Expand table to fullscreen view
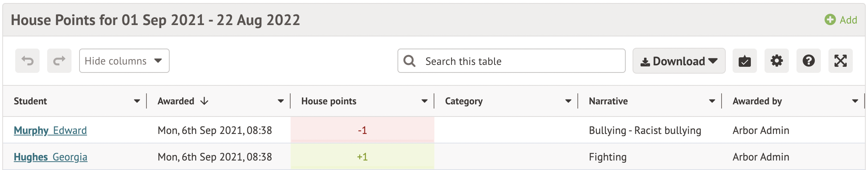This screenshot has height=170, width=868. point(840,61)
